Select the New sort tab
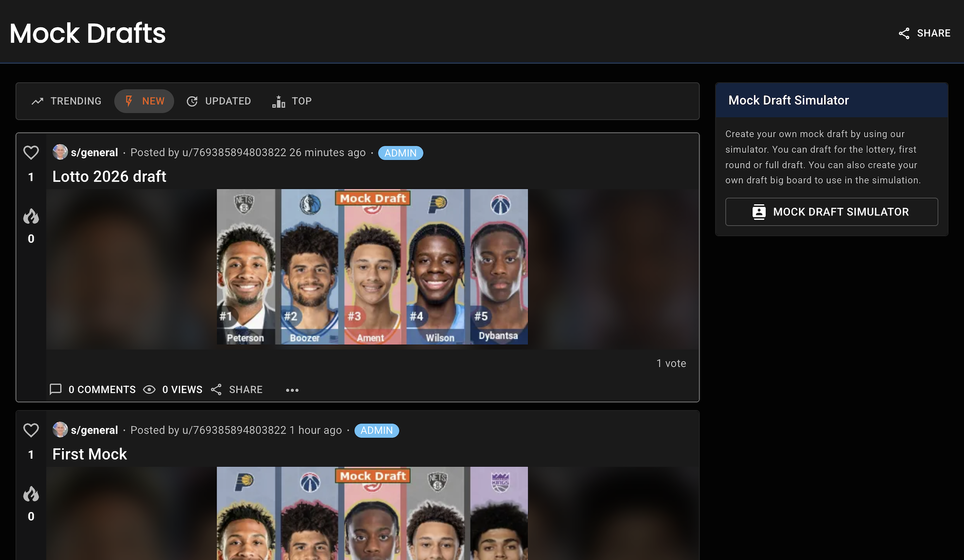 point(144,101)
